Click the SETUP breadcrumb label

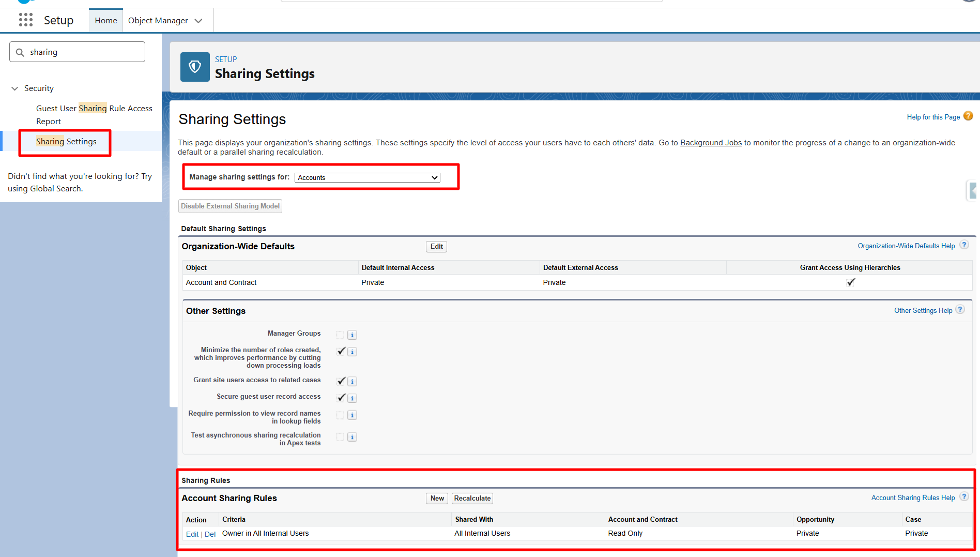pyautogui.click(x=226, y=59)
